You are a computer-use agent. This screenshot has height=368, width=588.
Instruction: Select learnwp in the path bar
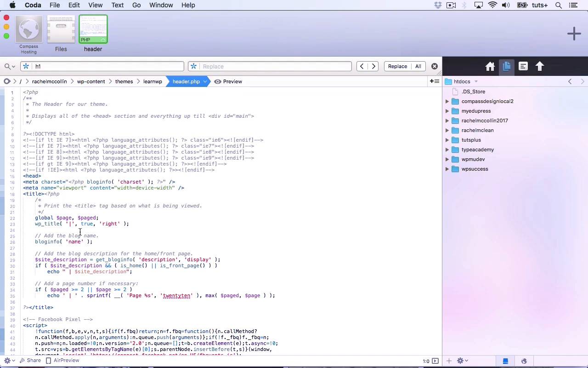(153, 81)
